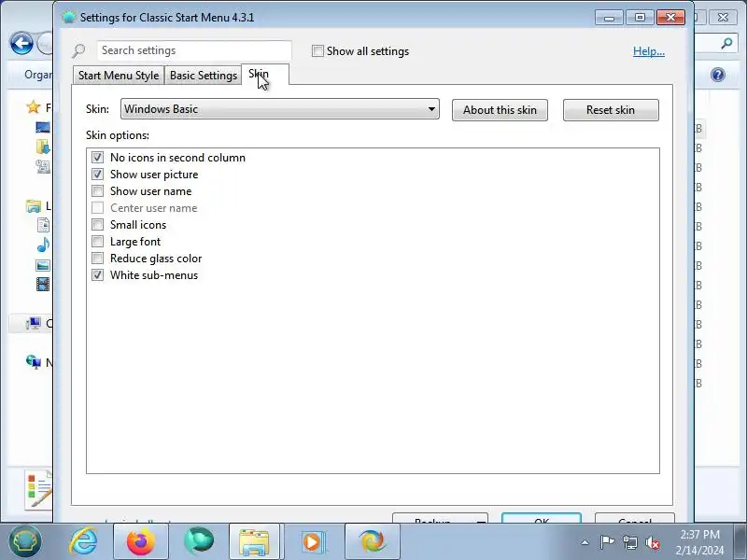The width and height of the screenshot is (747, 560).
Task: Click the Show desktop strip at taskbar end
Action: pos(741,542)
